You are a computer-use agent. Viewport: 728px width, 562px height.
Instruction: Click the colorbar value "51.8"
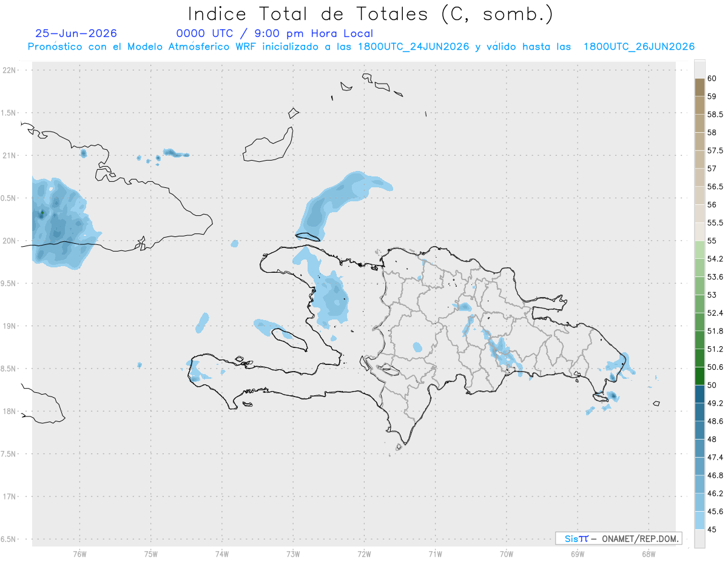click(x=715, y=331)
